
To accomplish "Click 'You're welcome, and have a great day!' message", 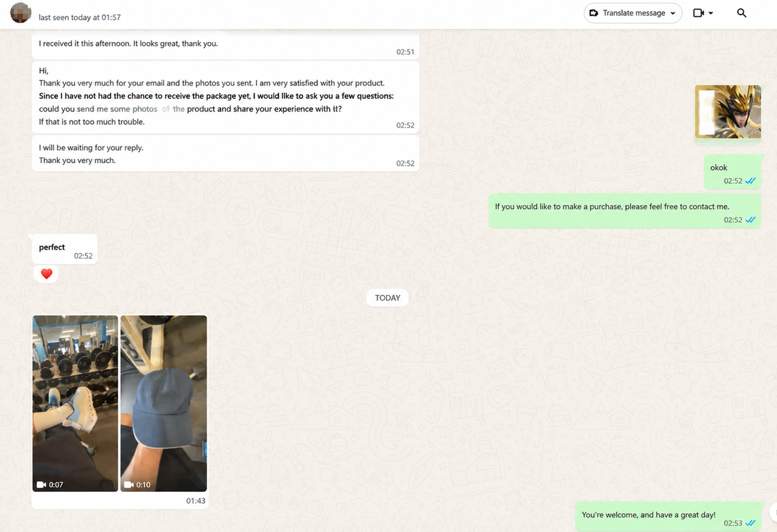I will pyautogui.click(x=668, y=516).
